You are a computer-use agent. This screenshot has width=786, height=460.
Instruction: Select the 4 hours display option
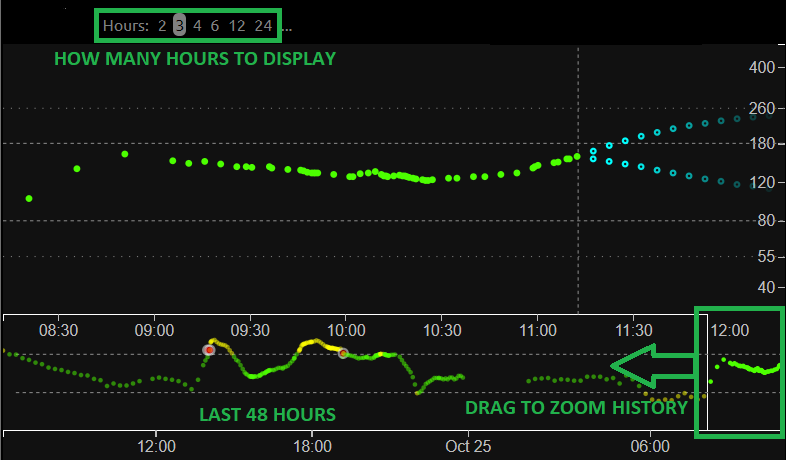197,26
